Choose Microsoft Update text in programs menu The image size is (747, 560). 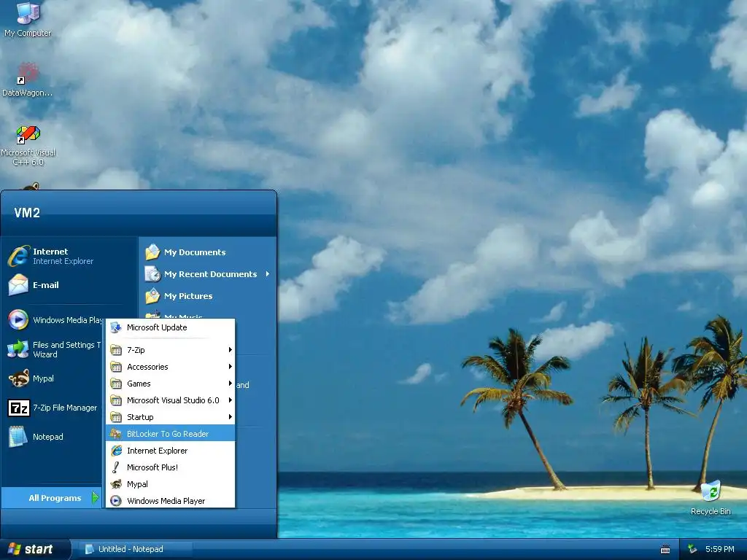pos(157,327)
